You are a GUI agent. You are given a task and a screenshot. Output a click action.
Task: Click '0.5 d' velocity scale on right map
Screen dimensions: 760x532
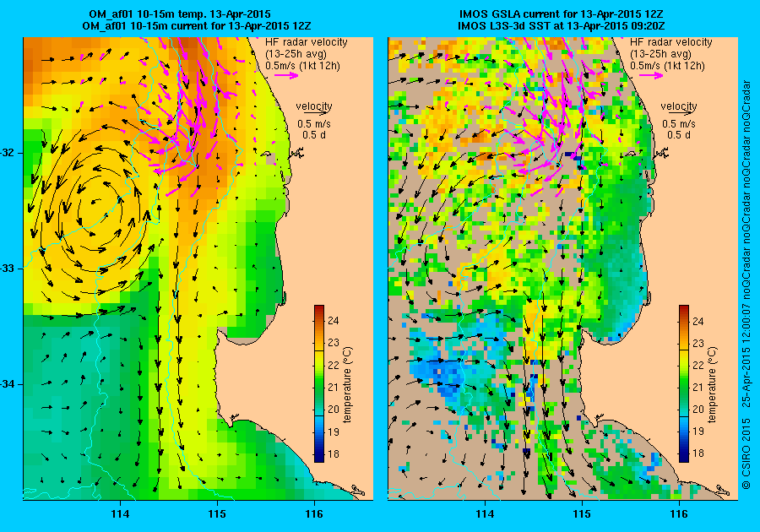pyautogui.click(x=679, y=135)
